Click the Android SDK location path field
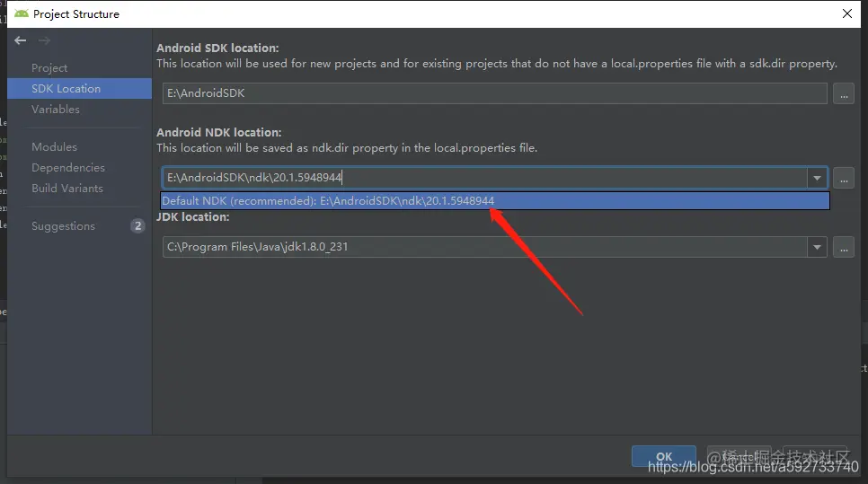The height and width of the screenshot is (484, 868). (x=495, y=93)
